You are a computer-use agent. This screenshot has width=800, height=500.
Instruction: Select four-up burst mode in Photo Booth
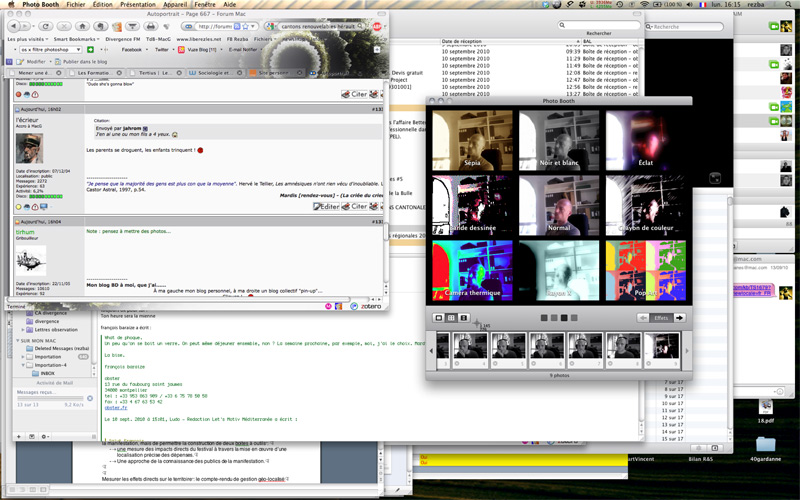point(451,318)
